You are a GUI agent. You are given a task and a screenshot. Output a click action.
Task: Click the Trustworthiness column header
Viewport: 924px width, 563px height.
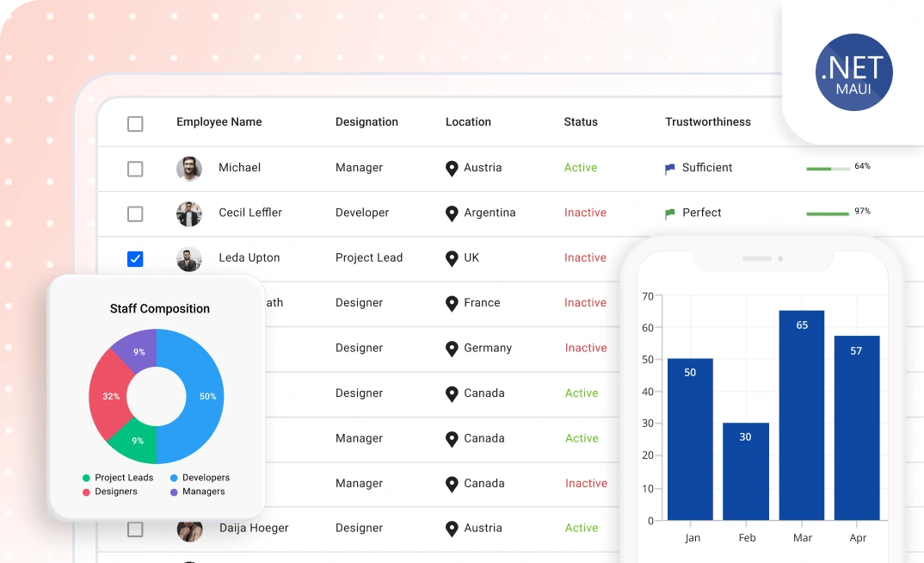[708, 122]
